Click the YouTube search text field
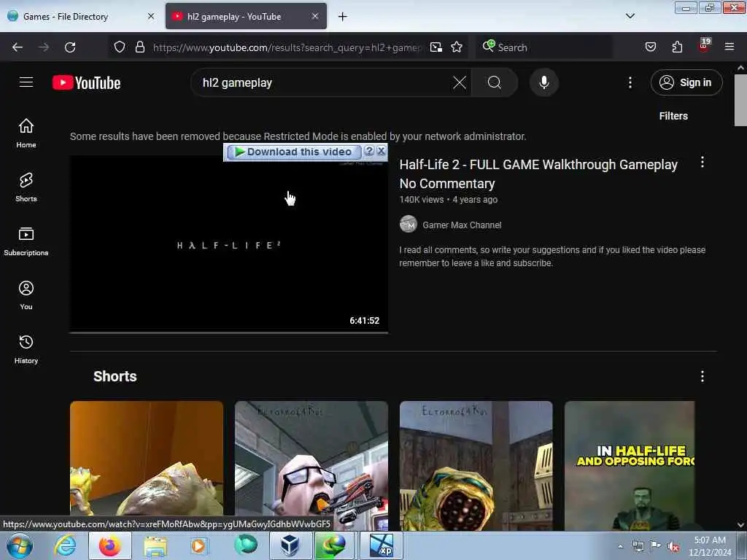The image size is (747, 560). point(324,82)
